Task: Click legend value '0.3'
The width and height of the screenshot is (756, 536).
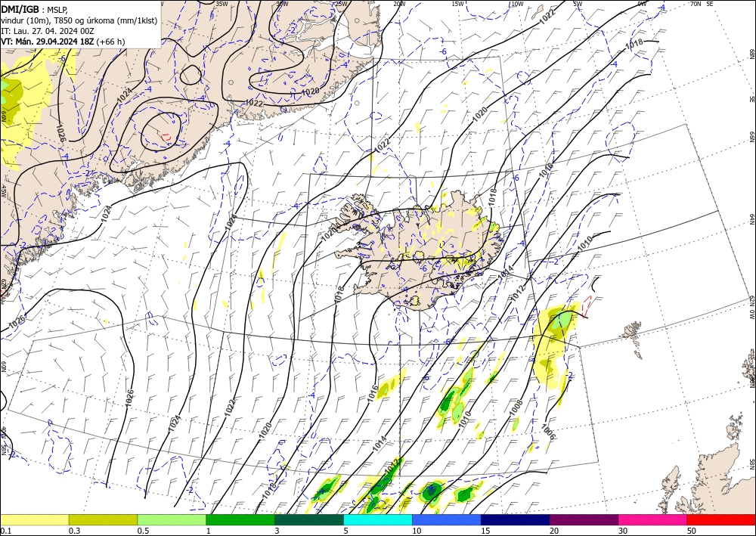Action: pos(74,531)
